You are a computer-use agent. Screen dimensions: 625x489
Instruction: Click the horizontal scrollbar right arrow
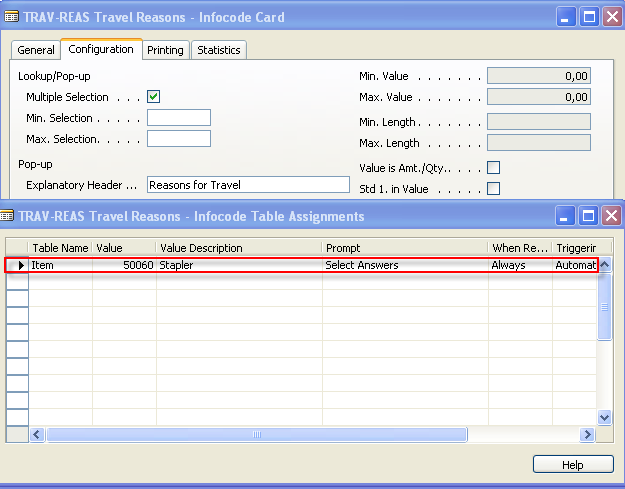coord(587,434)
